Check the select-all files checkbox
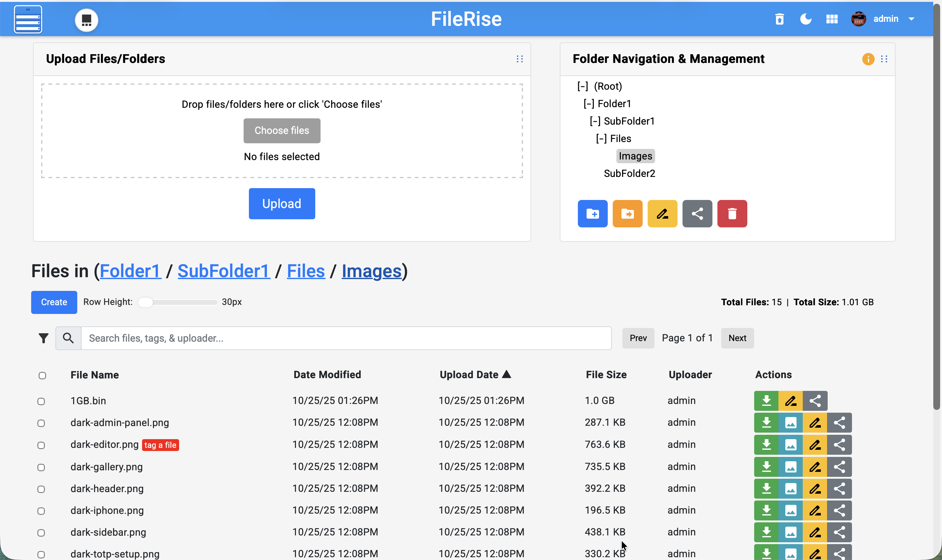942x560 pixels. point(42,376)
